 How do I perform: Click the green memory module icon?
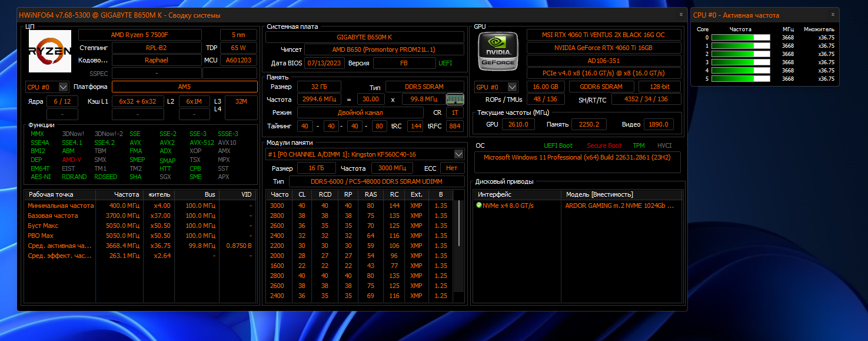pyautogui.click(x=455, y=99)
